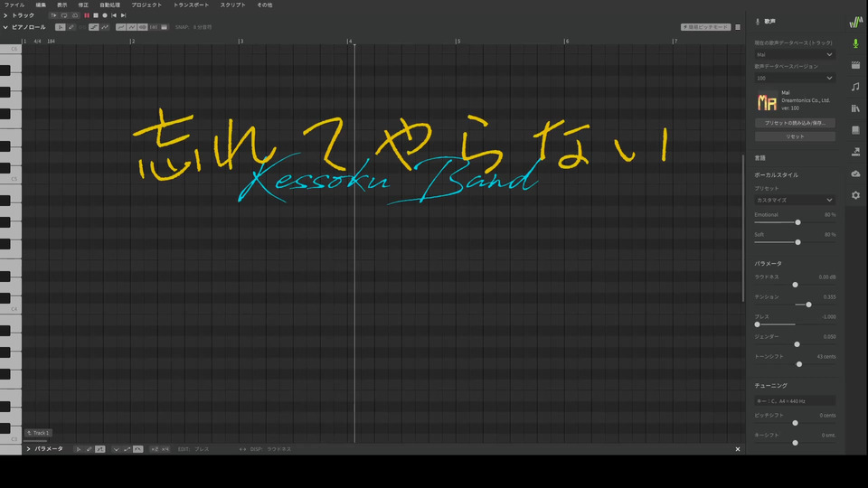The width and height of the screenshot is (868, 488).
Task: Toggle loop playback icon
Action: 64,15
